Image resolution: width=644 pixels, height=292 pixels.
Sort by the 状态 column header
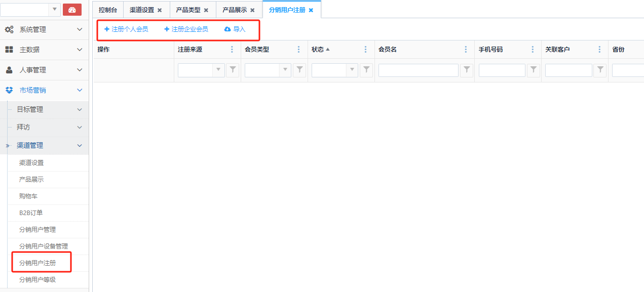pyautogui.click(x=318, y=50)
